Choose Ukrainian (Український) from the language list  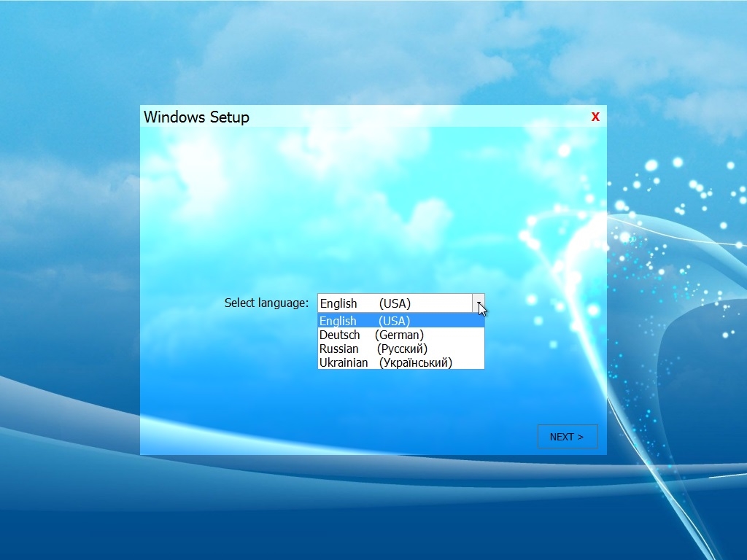click(x=400, y=362)
